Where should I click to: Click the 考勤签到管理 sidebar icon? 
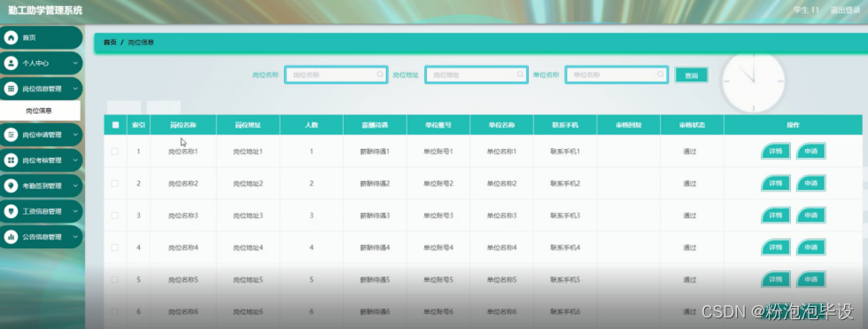click(11, 185)
